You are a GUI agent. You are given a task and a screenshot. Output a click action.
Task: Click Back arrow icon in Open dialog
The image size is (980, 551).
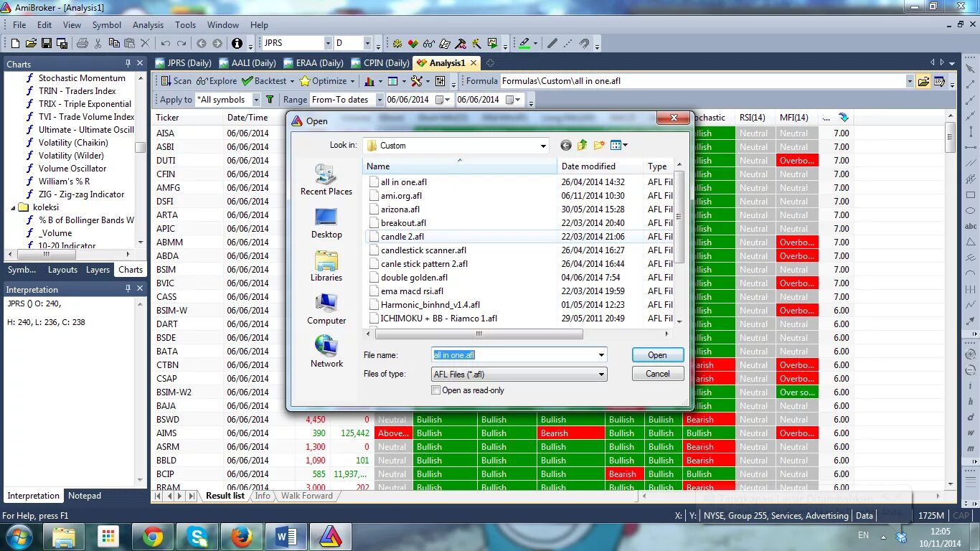point(566,146)
